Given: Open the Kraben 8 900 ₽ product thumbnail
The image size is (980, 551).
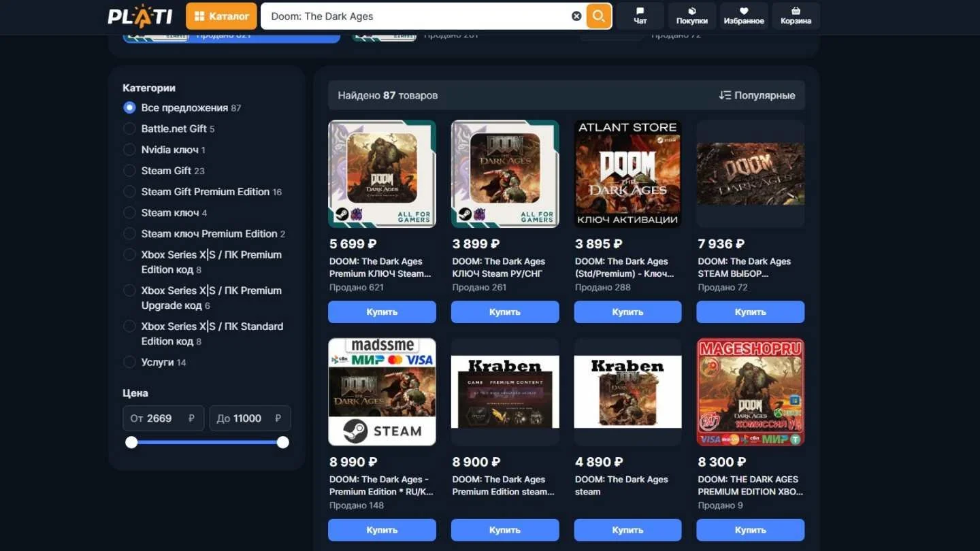Looking at the screenshot, I should pos(505,392).
